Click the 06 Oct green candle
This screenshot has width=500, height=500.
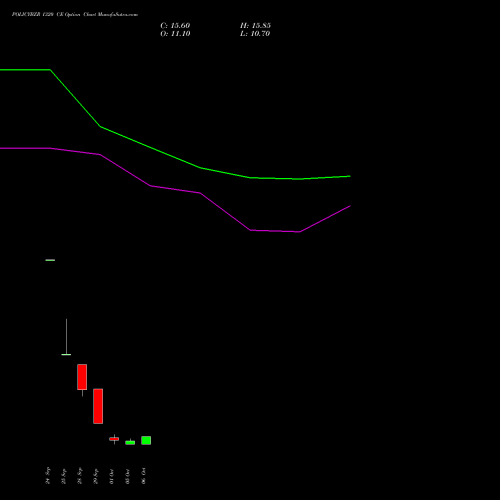tap(146, 440)
